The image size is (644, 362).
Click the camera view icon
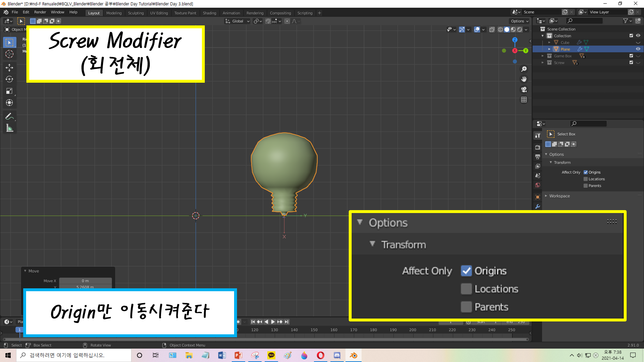coord(524,89)
